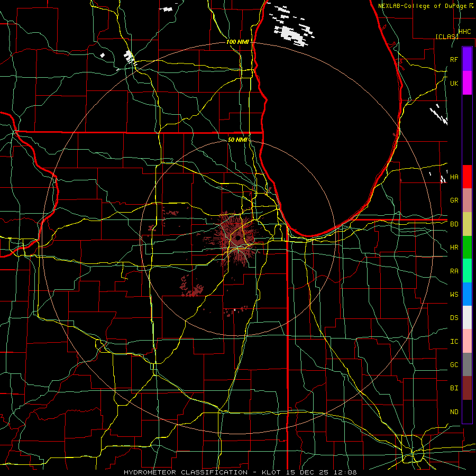The image size is (476, 476).
Task: Click the magenta UK legend swatch
Action: (x=467, y=83)
